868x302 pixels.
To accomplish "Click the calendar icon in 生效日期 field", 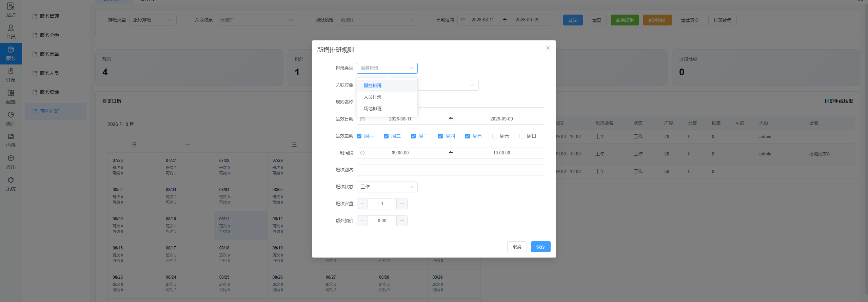I will [x=362, y=119].
